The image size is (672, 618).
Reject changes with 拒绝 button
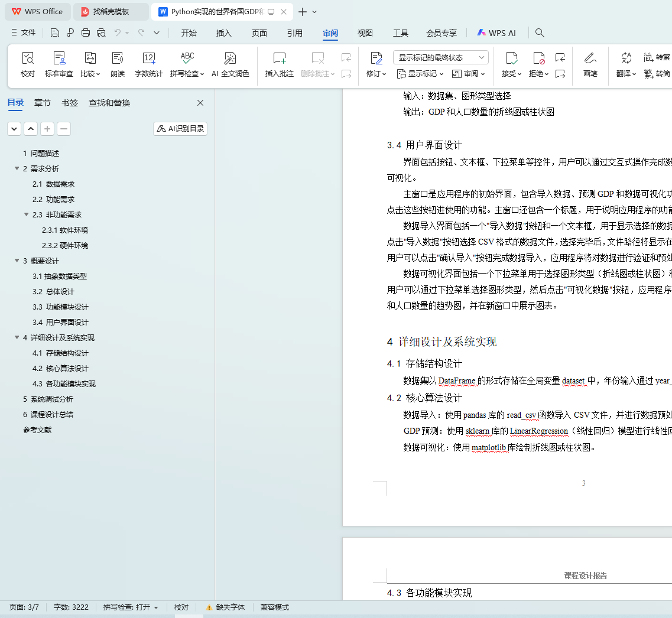tap(538, 64)
